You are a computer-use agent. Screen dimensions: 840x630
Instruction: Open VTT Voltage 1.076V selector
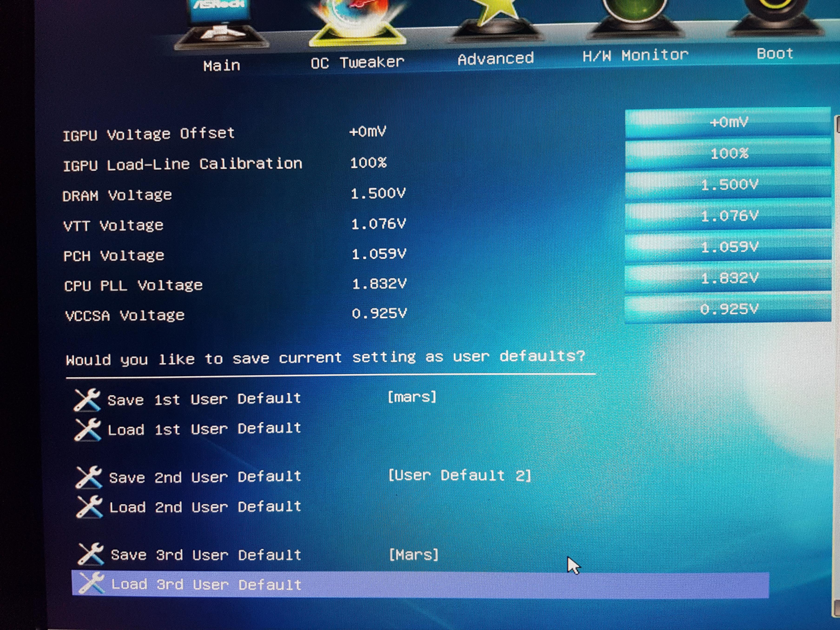[728, 216]
